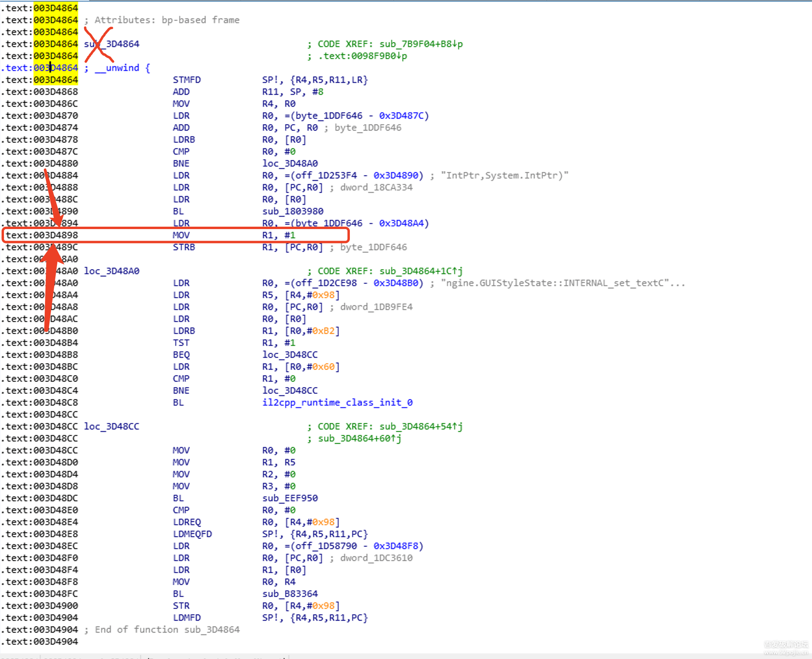This screenshot has width=812, height=659.
Task: Select the off_1D253F4 operand
Action: click(326, 175)
